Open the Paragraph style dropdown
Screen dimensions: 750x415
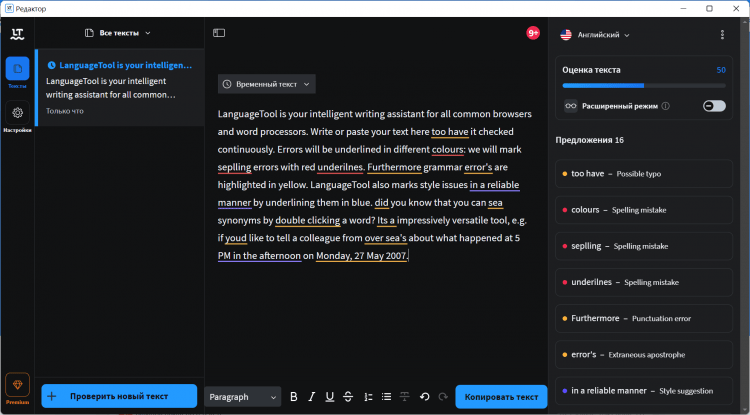coord(243,397)
